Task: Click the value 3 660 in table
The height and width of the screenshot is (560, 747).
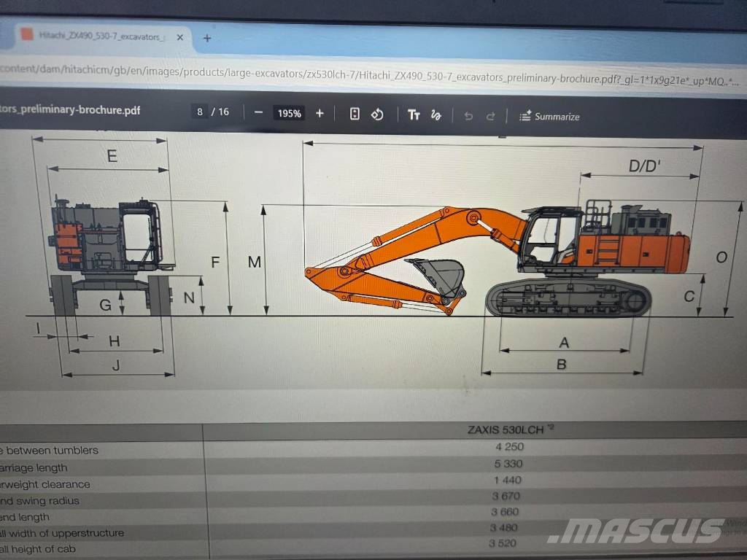Action: (x=505, y=512)
